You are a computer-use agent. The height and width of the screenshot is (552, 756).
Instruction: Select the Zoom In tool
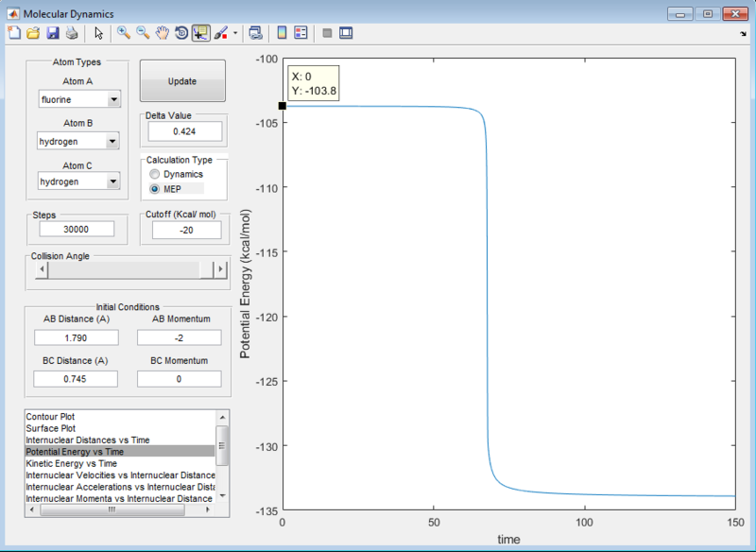(x=124, y=33)
